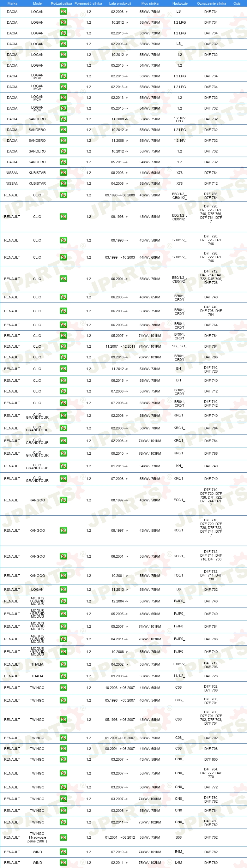Select 'TWINGO I Nadwozie pełne (S06_)' model cell

[x=37, y=838]
